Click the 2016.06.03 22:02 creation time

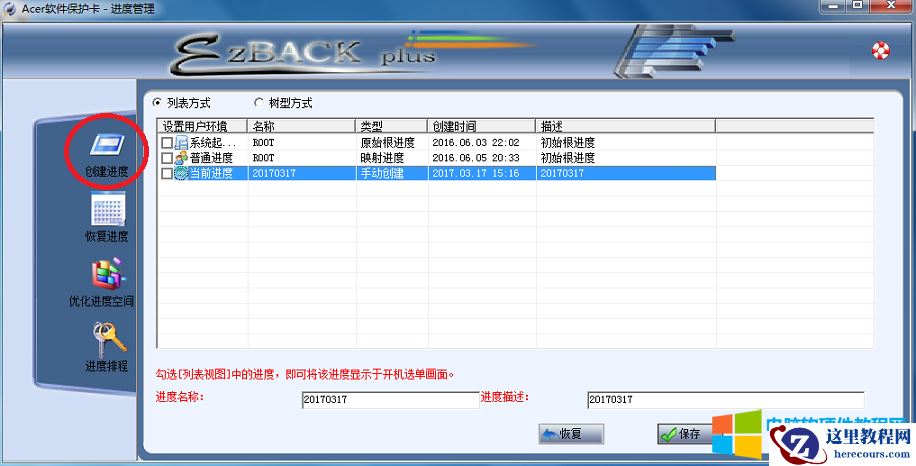click(x=476, y=142)
